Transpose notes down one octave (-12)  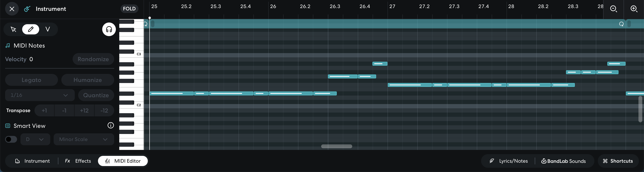[x=104, y=110]
